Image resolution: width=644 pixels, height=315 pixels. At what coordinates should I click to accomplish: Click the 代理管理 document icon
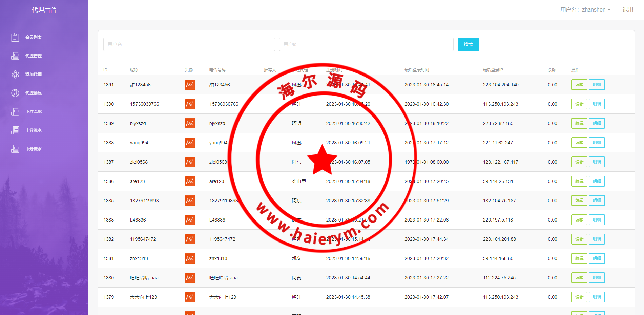click(15, 56)
